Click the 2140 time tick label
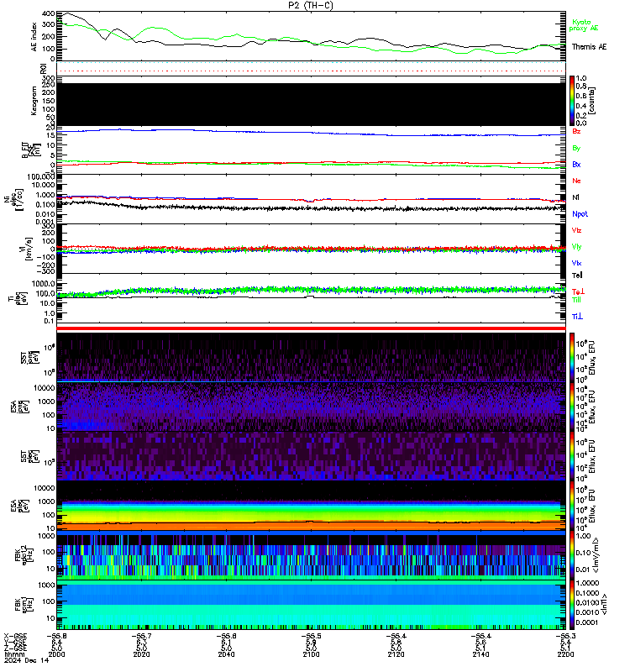The image size is (630, 672). click(480, 654)
